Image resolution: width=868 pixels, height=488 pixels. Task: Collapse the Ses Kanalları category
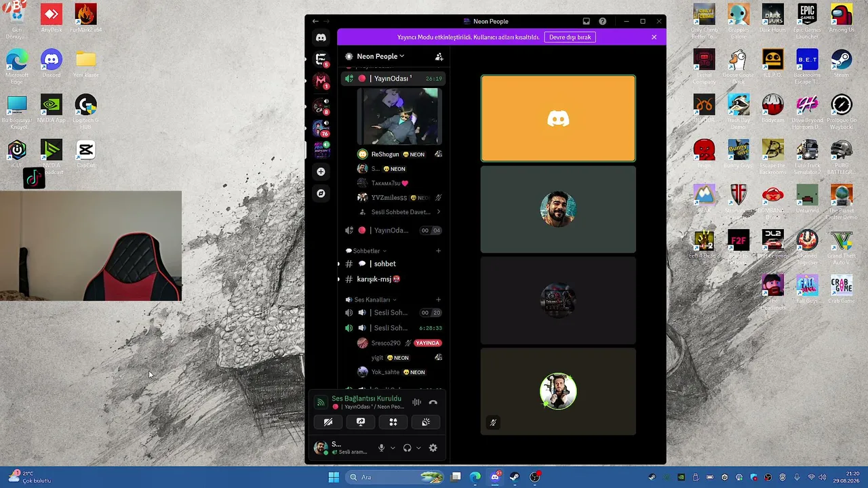(372, 300)
